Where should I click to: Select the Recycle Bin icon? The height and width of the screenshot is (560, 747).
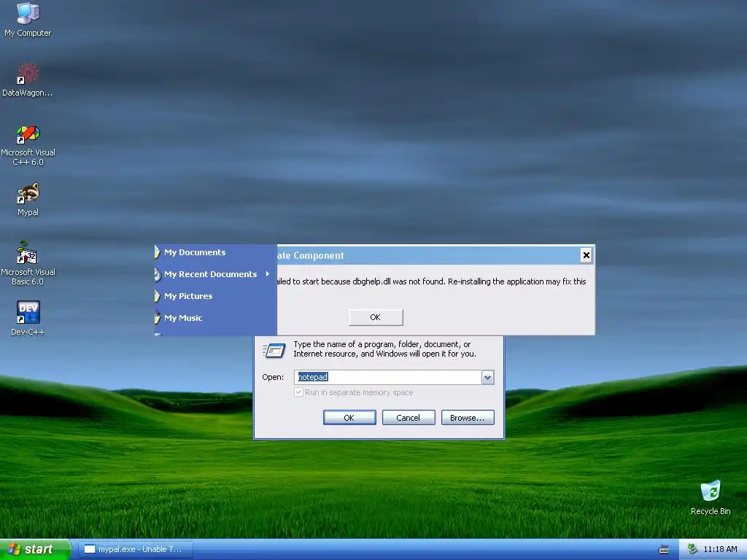(x=711, y=497)
